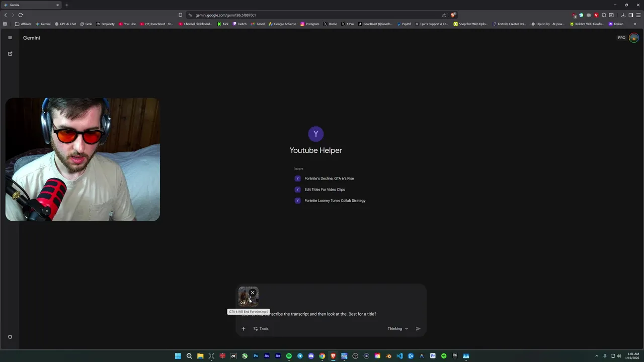Open the browser extensions puzzle icon
Viewport: 644px width, 362px height.
pyautogui.click(x=604, y=15)
